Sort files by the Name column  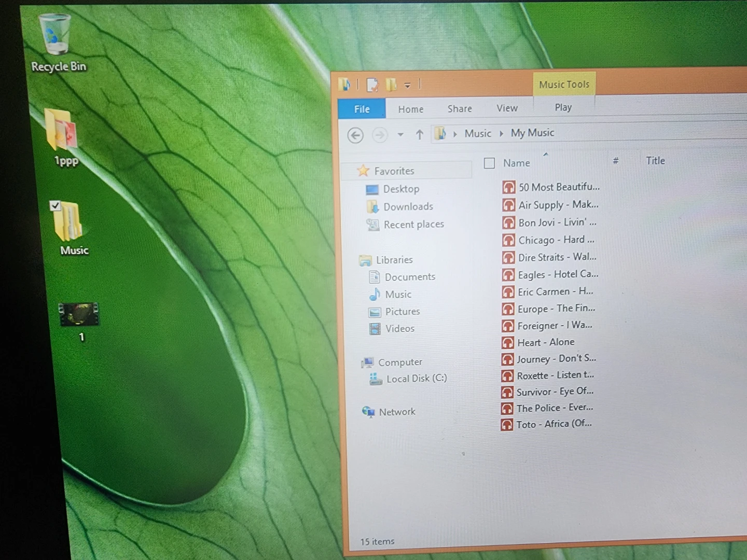516,163
